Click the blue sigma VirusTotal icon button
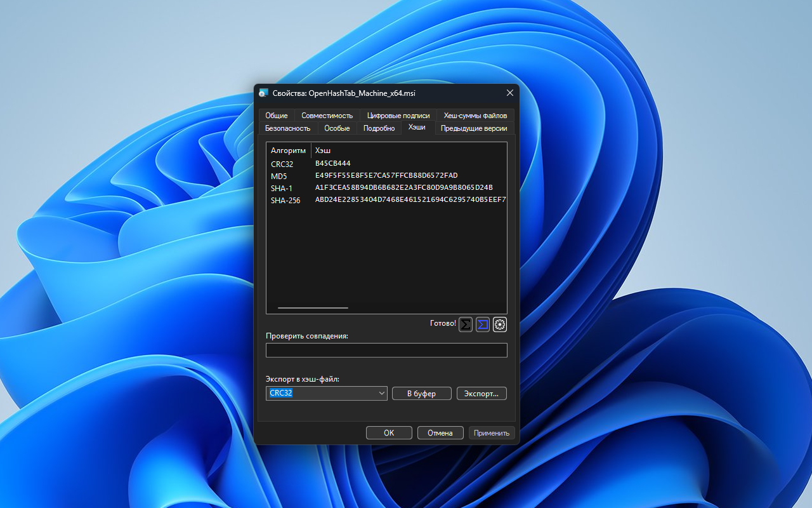Viewport: 812px width, 508px height. (483, 324)
